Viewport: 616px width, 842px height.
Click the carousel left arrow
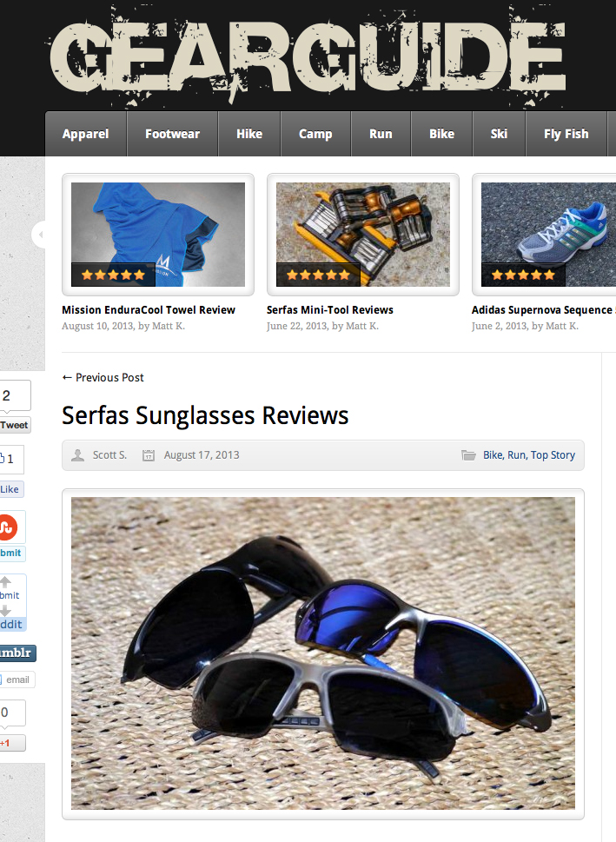coord(39,235)
